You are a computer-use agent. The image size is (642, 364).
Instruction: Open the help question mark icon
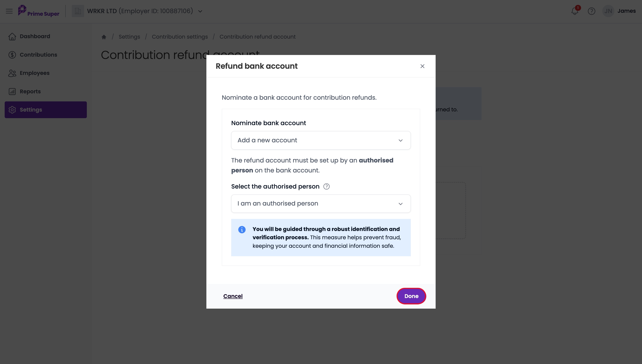point(591,11)
